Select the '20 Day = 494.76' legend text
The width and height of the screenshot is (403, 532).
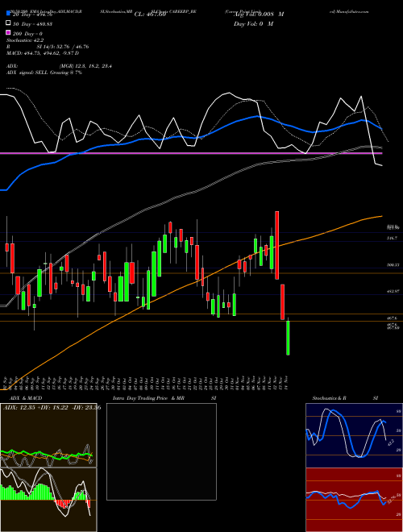[x=32, y=15]
